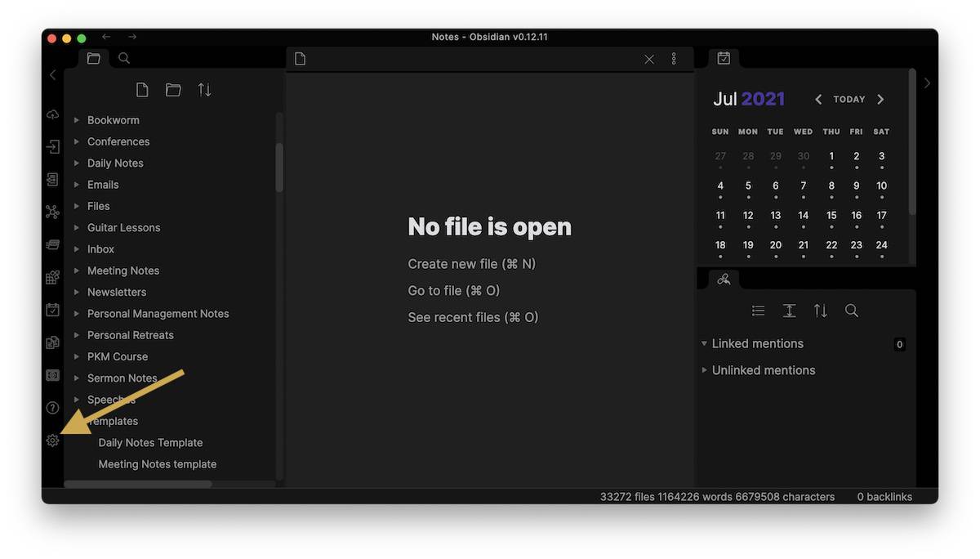
Task: Click See recent files link
Action: coord(474,317)
